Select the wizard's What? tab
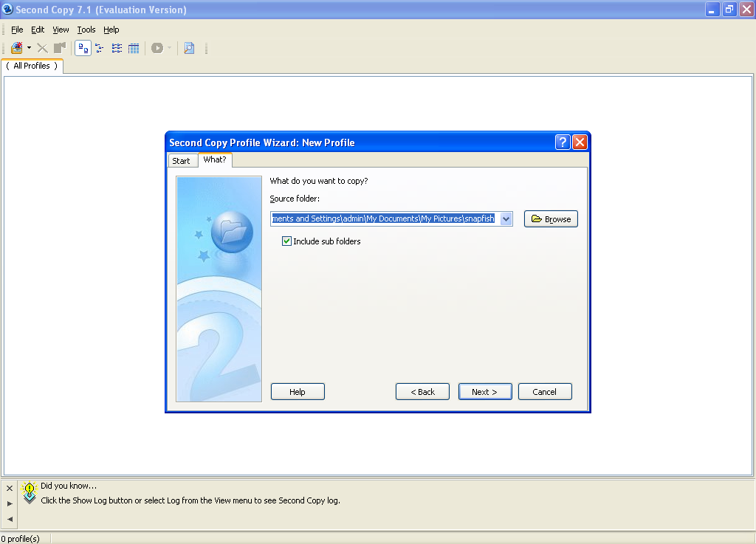Image resolution: width=756 pixels, height=544 pixels. click(215, 159)
